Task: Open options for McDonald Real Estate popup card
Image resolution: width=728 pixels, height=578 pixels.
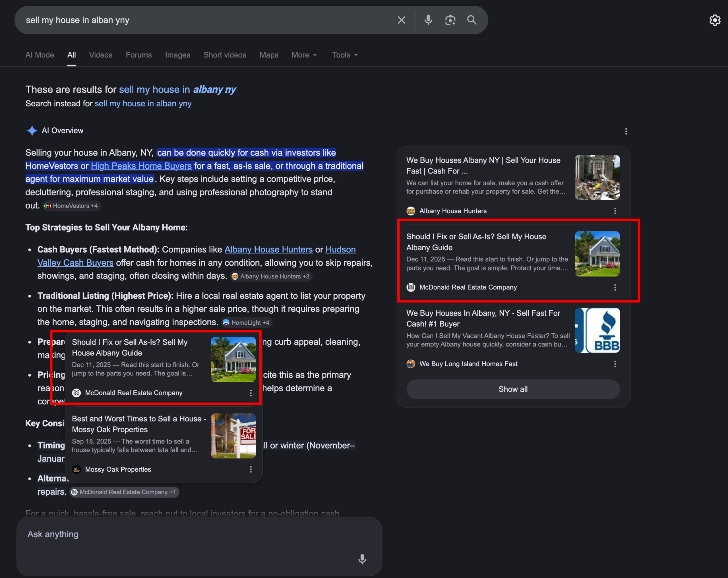Action: click(251, 393)
